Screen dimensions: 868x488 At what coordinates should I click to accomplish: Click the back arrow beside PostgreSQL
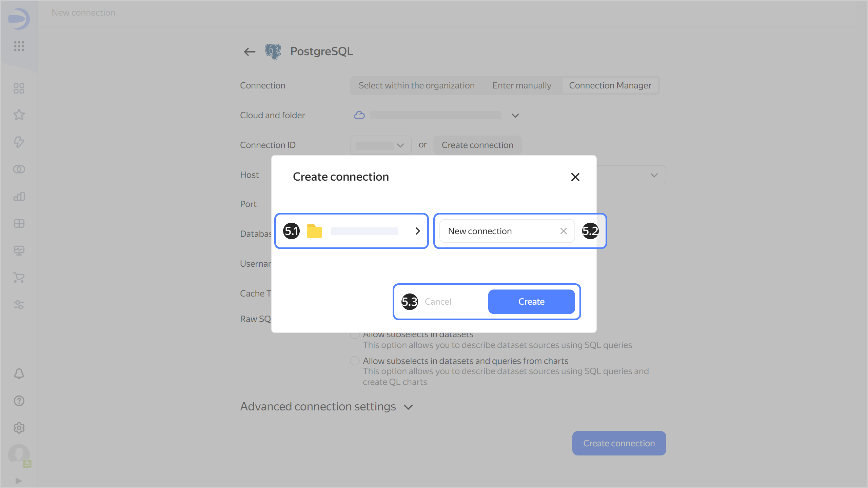[x=250, y=52]
